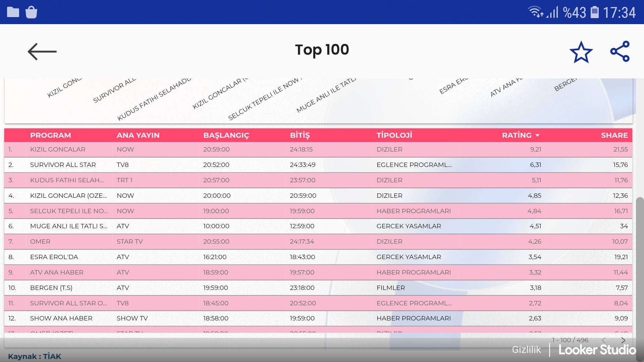This screenshot has height=362, width=644.
Task: Click previous results page arrow
Action: [604, 340]
